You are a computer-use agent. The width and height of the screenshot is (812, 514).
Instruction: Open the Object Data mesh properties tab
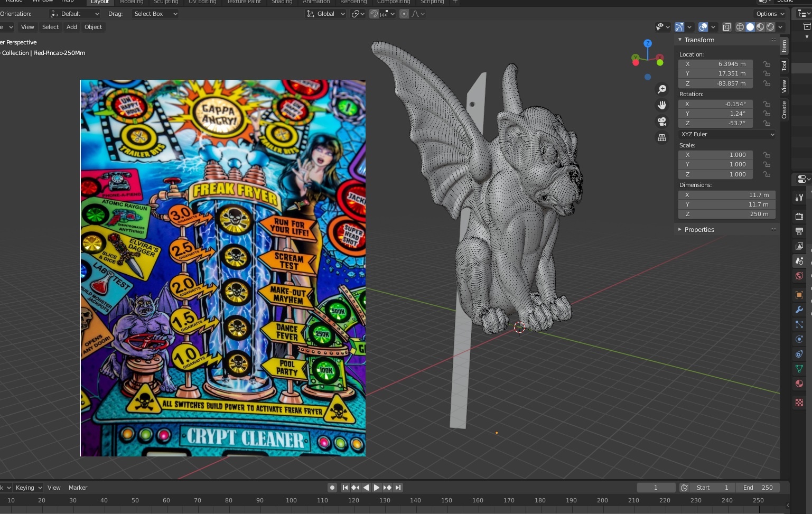pyautogui.click(x=799, y=369)
